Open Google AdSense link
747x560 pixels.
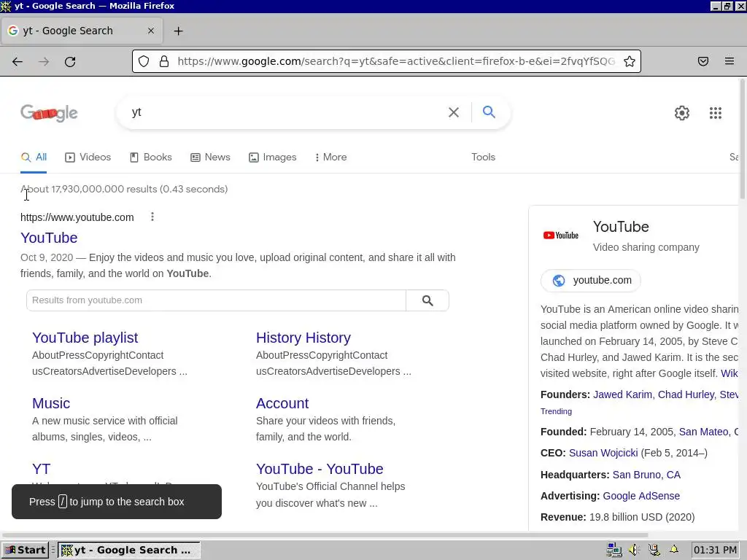pyautogui.click(x=641, y=496)
